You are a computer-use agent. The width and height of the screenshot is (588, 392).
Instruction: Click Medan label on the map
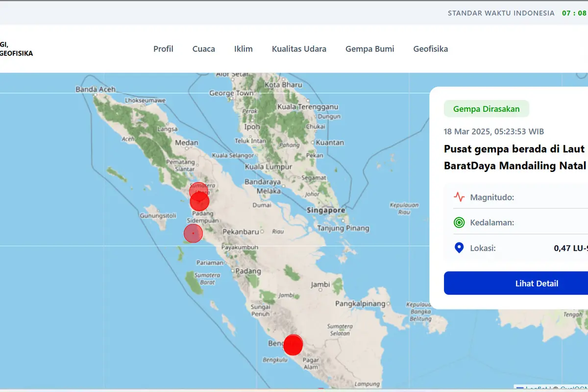click(187, 143)
